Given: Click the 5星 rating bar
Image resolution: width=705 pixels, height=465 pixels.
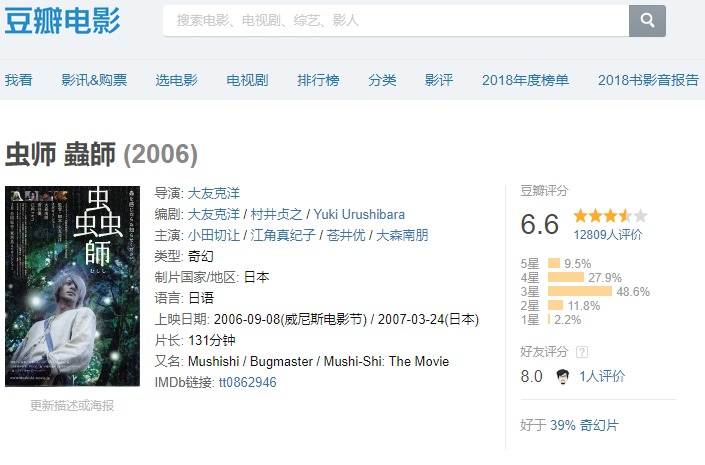Looking at the screenshot, I should coord(554,263).
